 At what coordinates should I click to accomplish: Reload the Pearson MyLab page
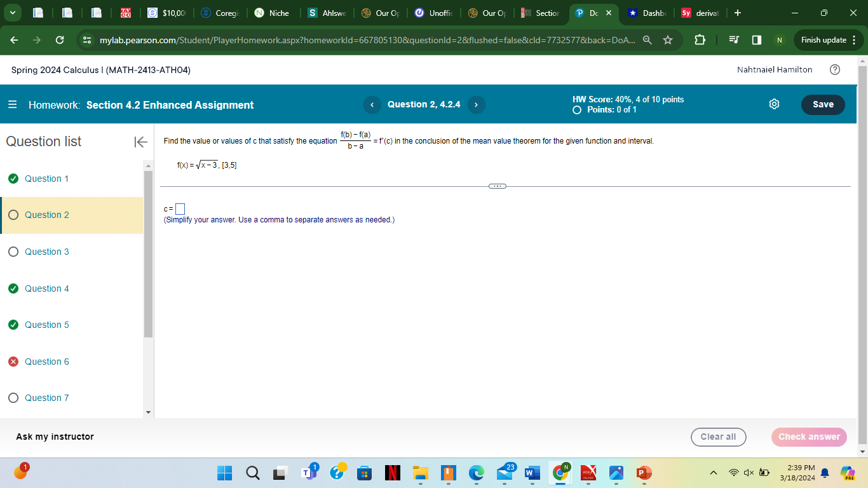(x=59, y=40)
